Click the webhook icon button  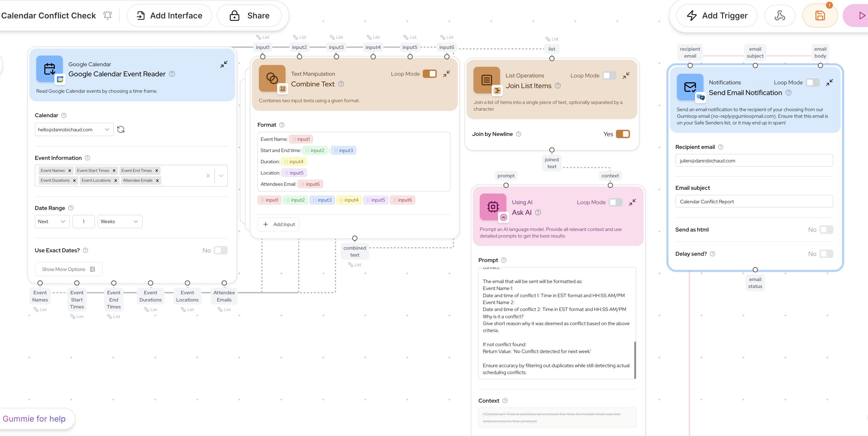pyautogui.click(x=779, y=16)
